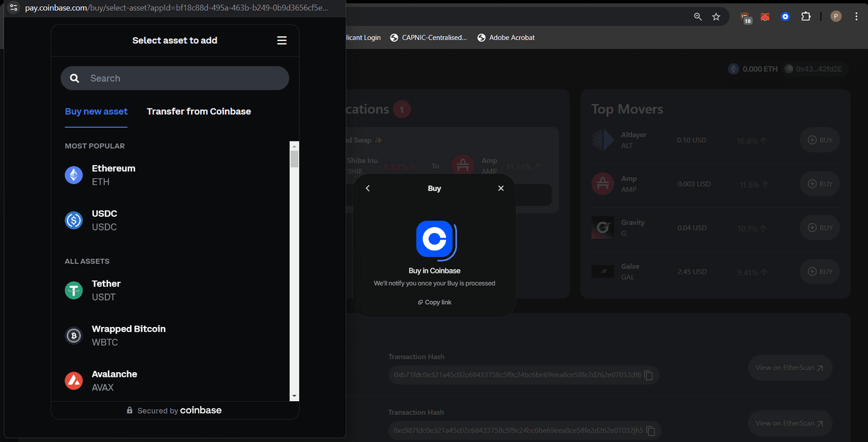Click the Gravity BUY button

pos(820,228)
